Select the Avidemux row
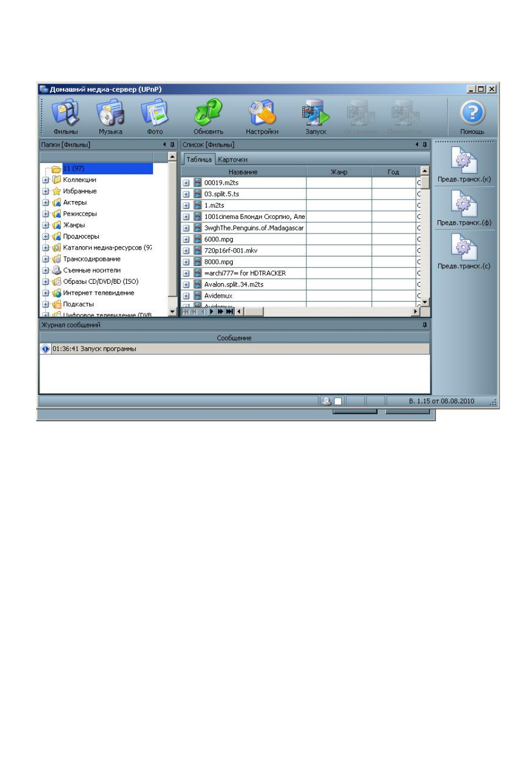Viewport: 532px width, 762px height. click(218, 296)
